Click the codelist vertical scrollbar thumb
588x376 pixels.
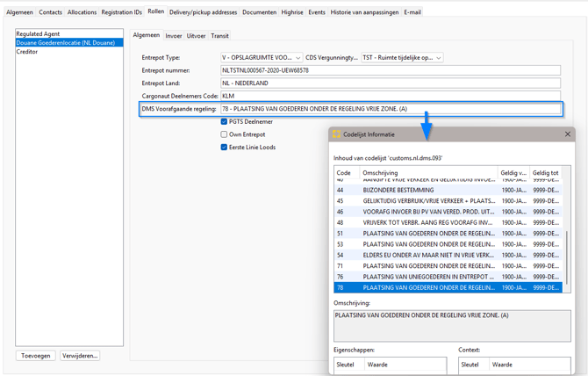[x=567, y=257]
